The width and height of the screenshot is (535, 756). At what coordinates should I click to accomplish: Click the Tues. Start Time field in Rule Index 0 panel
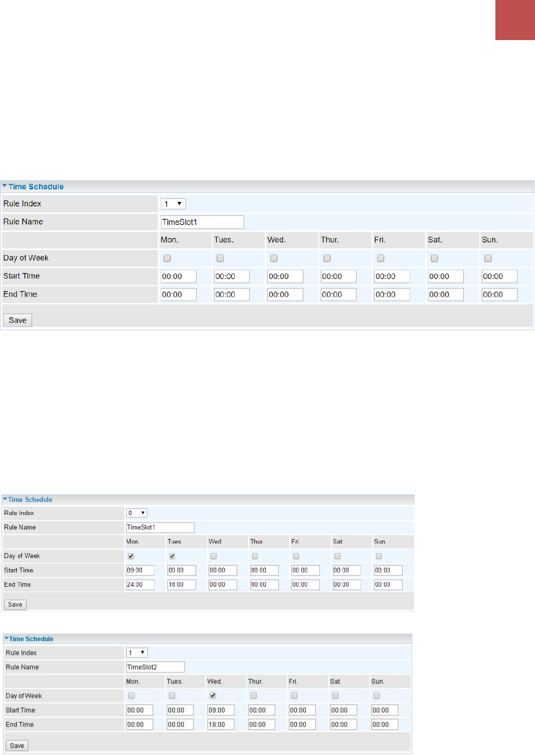182,570
